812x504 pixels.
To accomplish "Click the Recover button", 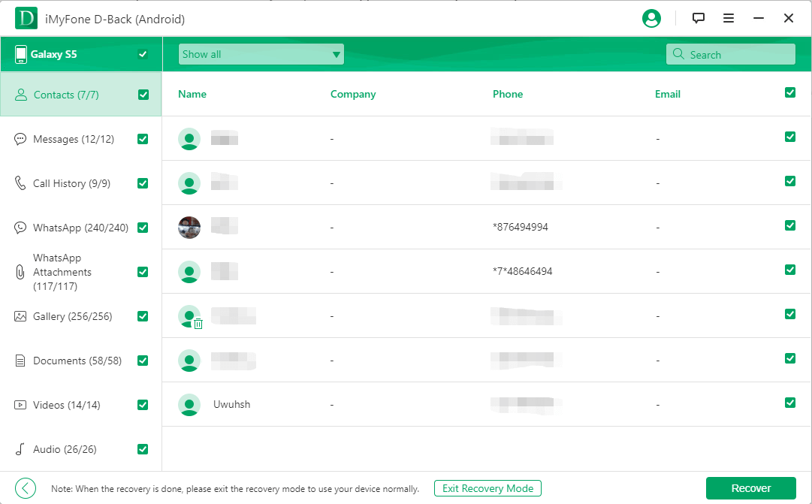I will pyautogui.click(x=751, y=488).
